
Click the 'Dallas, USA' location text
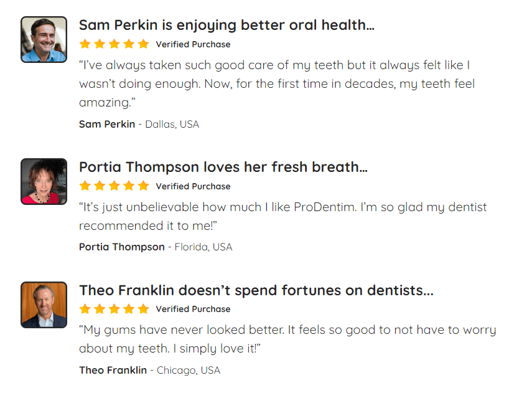[172, 124]
